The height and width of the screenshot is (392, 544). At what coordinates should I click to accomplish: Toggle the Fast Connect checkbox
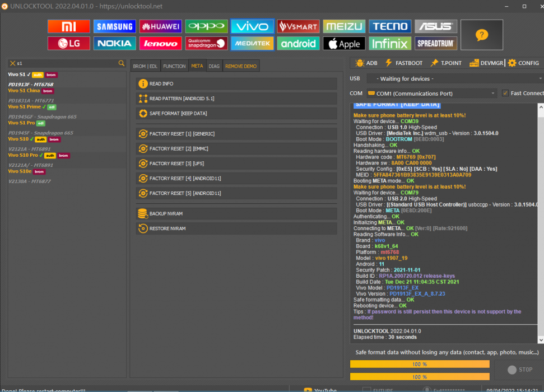505,93
